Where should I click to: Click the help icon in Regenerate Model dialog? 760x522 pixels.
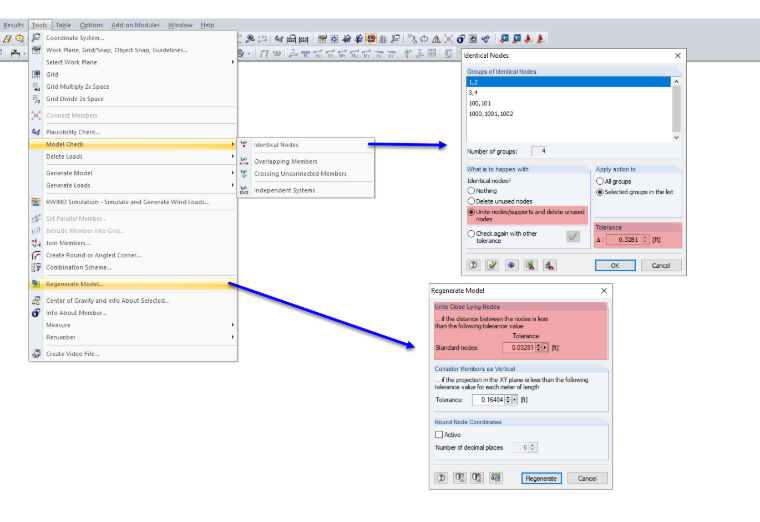(x=441, y=478)
